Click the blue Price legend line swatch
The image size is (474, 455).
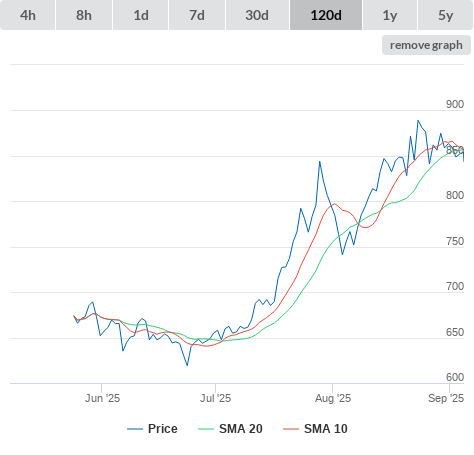click(x=135, y=429)
